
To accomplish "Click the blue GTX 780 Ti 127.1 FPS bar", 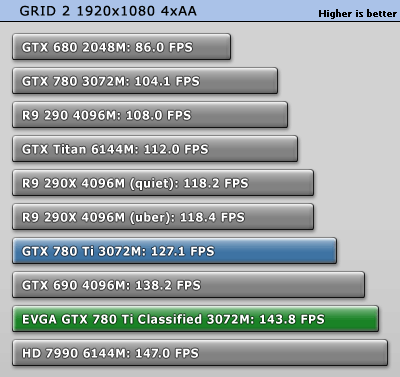I will 174,251.
